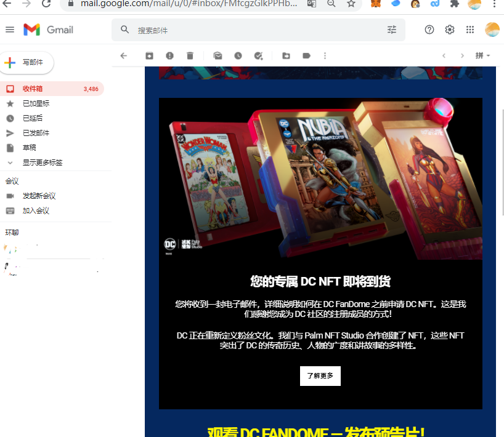Snooze this email with clock icon
Screen dimensions: 504x437
click(x=238, y=56)
